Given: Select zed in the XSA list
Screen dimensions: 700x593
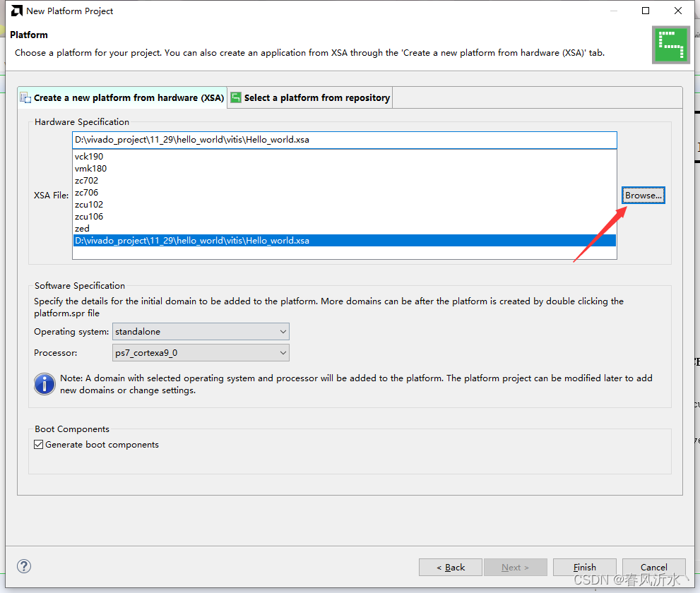Looking at the screenshot, I should tap(345, 229).
